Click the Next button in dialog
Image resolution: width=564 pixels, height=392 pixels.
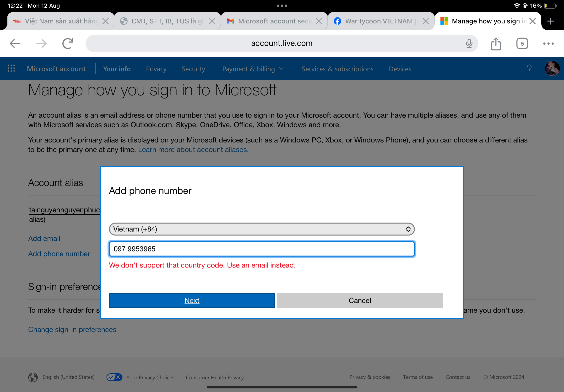tap(192, 300)
